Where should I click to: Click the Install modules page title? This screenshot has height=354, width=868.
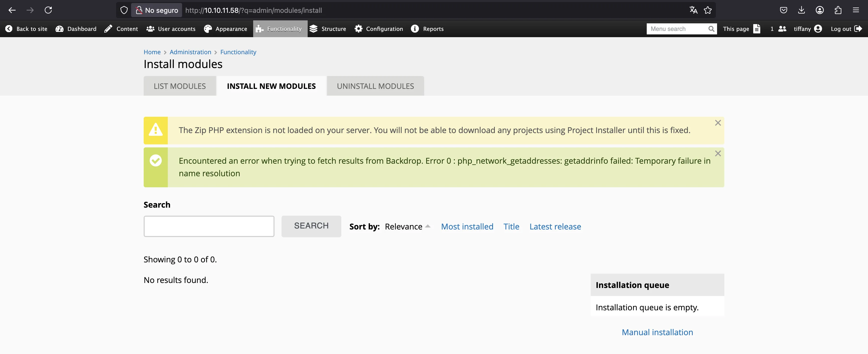183,64
